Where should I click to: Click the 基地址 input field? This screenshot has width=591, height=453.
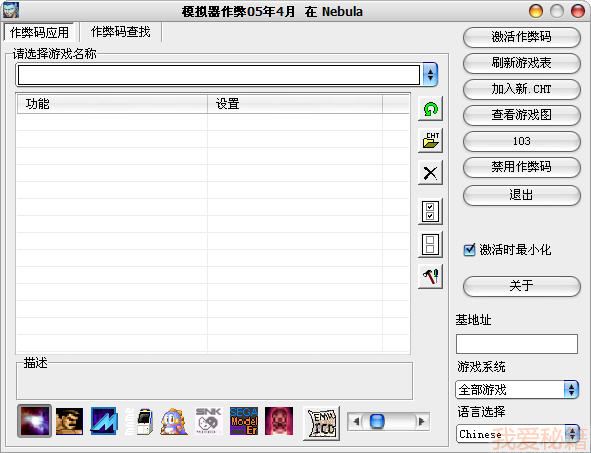coord(517,344)
